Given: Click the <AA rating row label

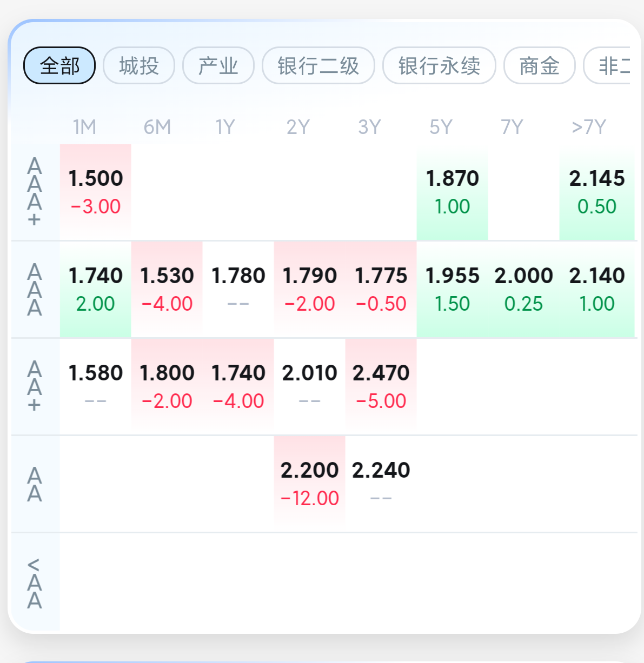Looking at the screenshot, I should click(x=35, y=582).
